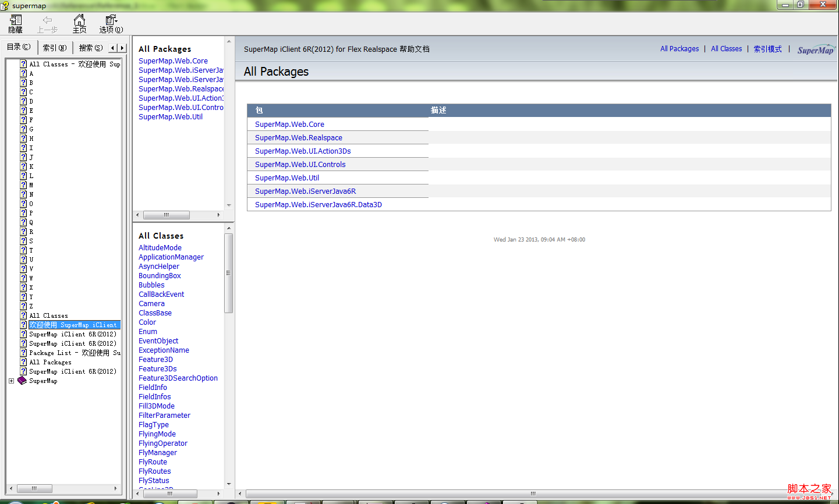Click the topic icon beside Package List
The width and height of the screenshot is (839, 504).
point(23,353)
